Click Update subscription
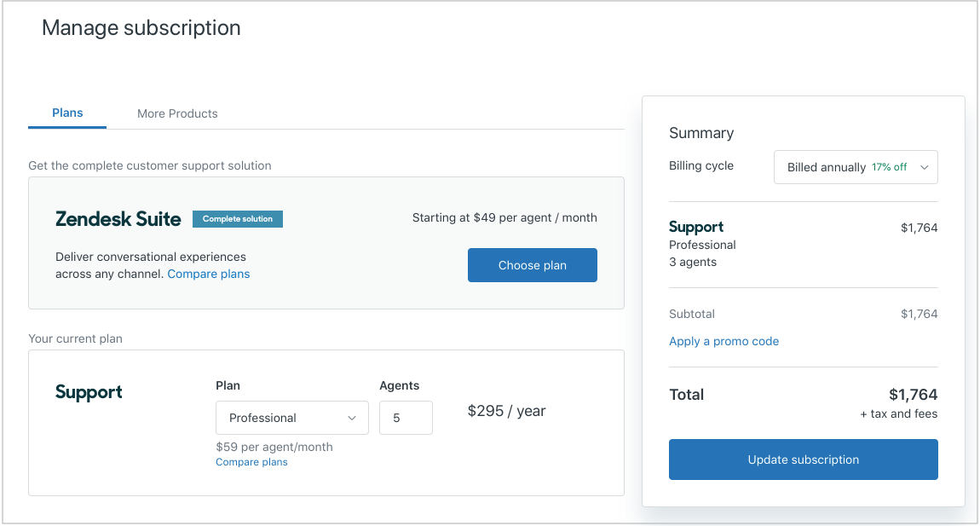Image resolution: width=980 pixels, height=526 pixels. pos(803,459)
